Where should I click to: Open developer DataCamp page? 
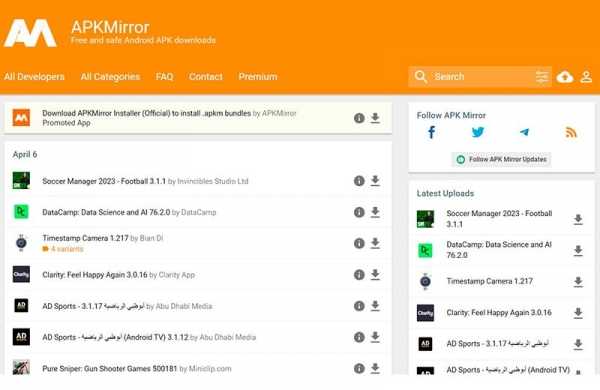199,212
